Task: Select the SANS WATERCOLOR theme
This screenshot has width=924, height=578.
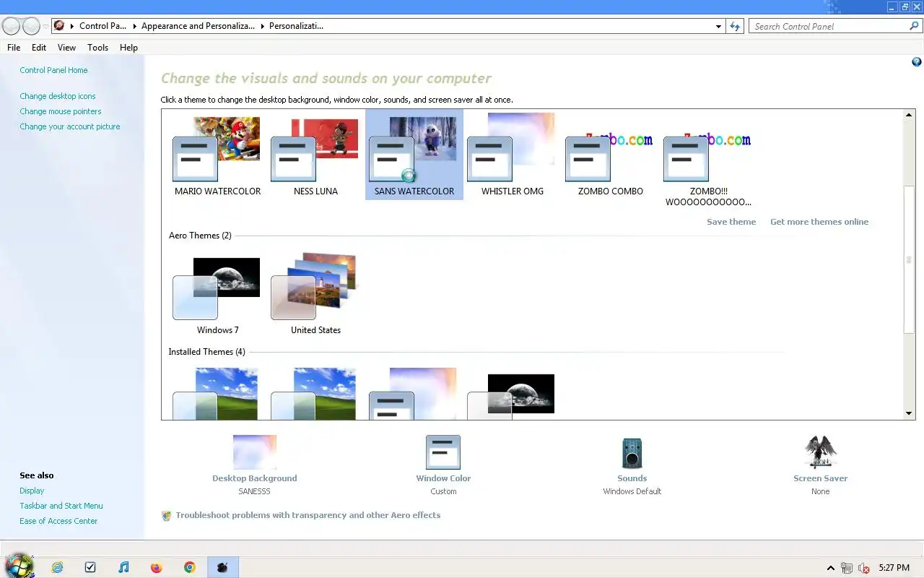Action: coord(414,155)
